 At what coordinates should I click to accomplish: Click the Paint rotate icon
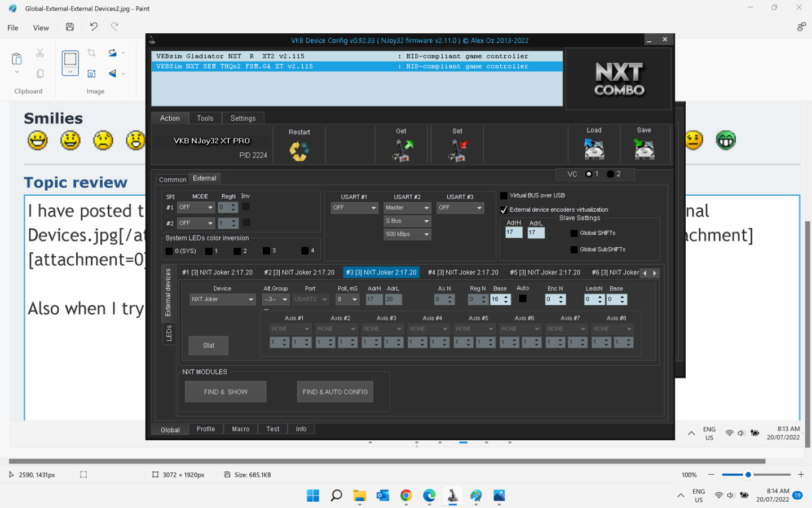click(113, 52)
